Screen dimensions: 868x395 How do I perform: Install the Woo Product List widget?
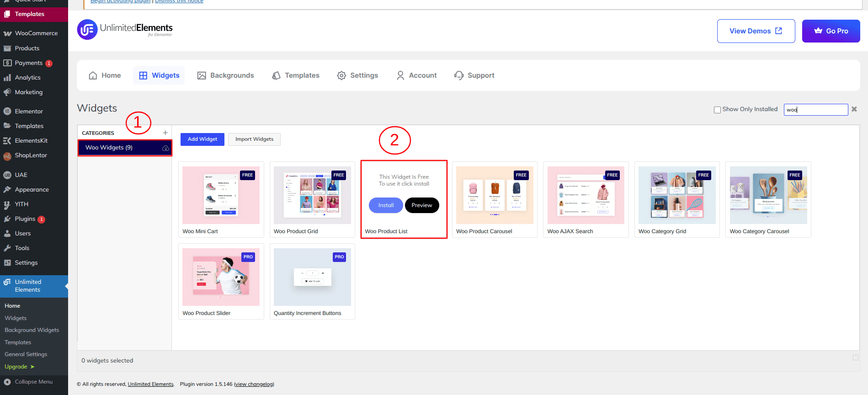click(x=386, y=205)
